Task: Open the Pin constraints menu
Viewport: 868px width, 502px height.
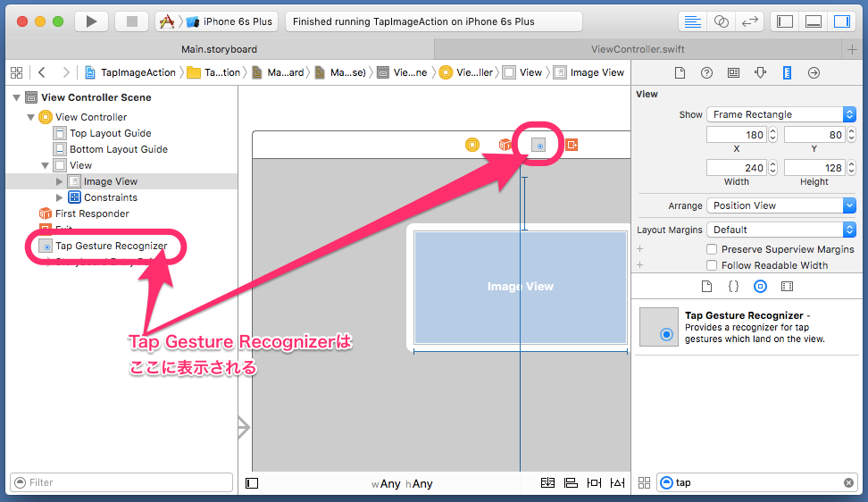Action: [594, 482]
